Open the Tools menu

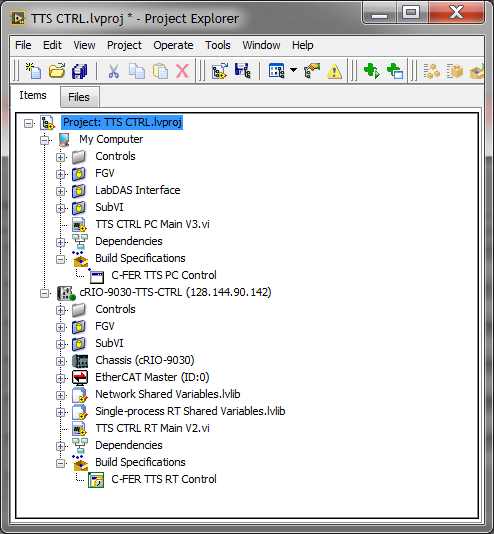[x=218, y=45]
